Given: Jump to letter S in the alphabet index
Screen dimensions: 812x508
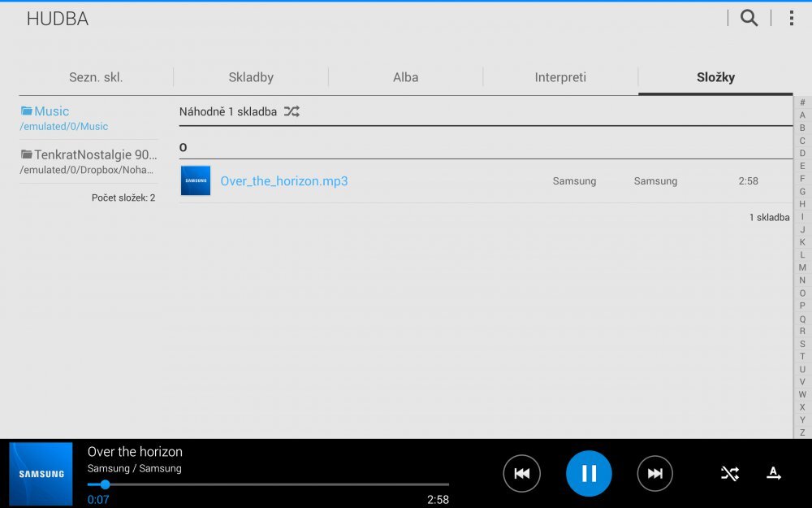Looking at the screenshot, I should 801,343.
